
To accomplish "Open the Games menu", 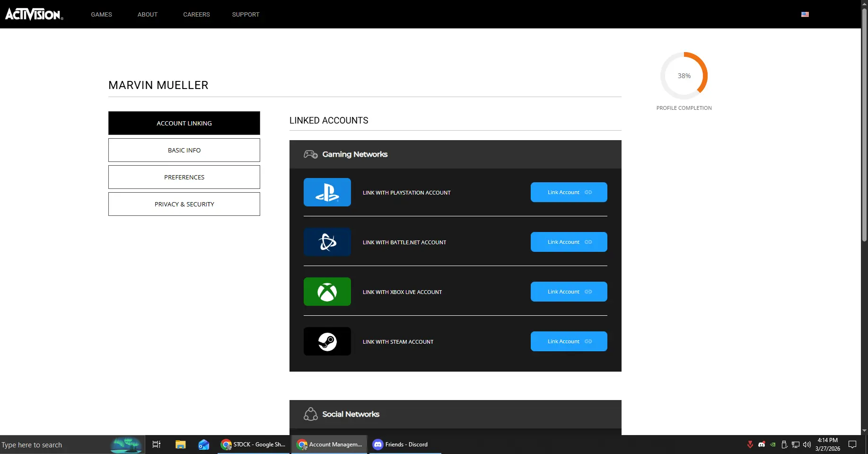I will pyautogui.click(x=101, y=15).
